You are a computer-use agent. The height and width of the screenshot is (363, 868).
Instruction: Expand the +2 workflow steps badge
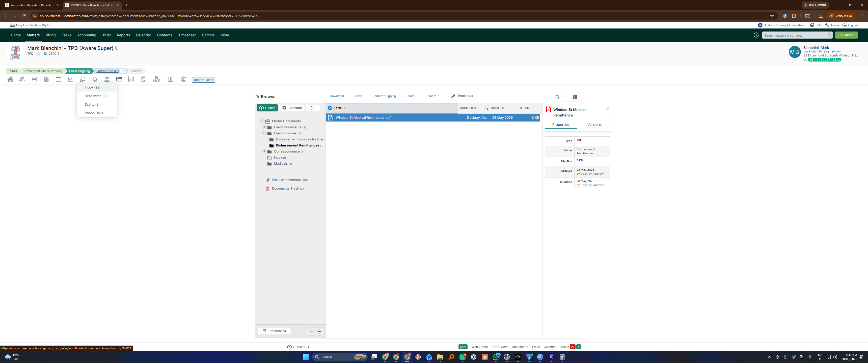point(123,71)
